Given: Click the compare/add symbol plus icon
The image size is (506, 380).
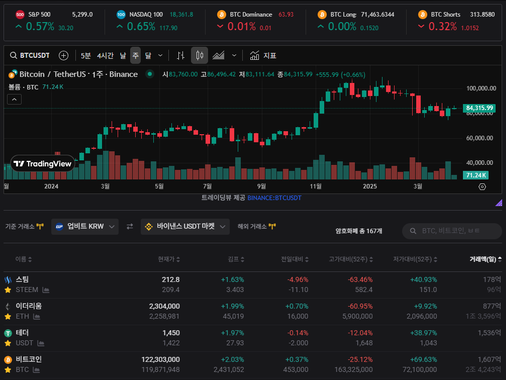Looking at the screenshot, I should (63, 55).
